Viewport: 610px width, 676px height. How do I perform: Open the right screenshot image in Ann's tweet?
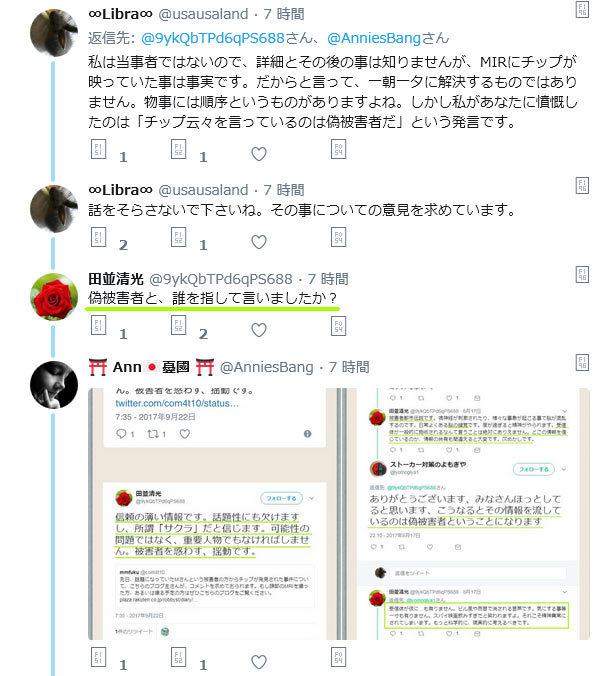coord(468,513)
